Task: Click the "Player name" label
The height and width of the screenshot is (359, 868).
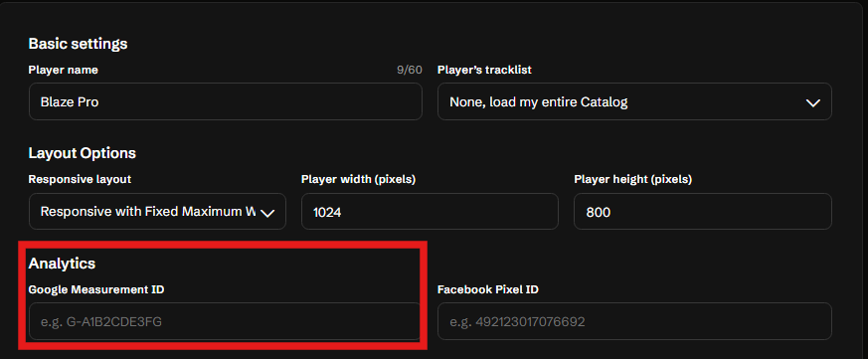Action: point(63,70)
